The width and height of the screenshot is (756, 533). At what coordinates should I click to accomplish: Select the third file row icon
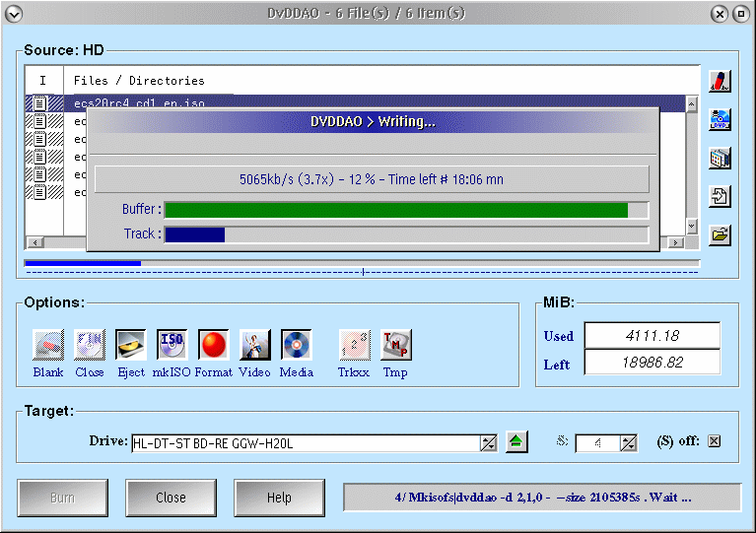40,139
